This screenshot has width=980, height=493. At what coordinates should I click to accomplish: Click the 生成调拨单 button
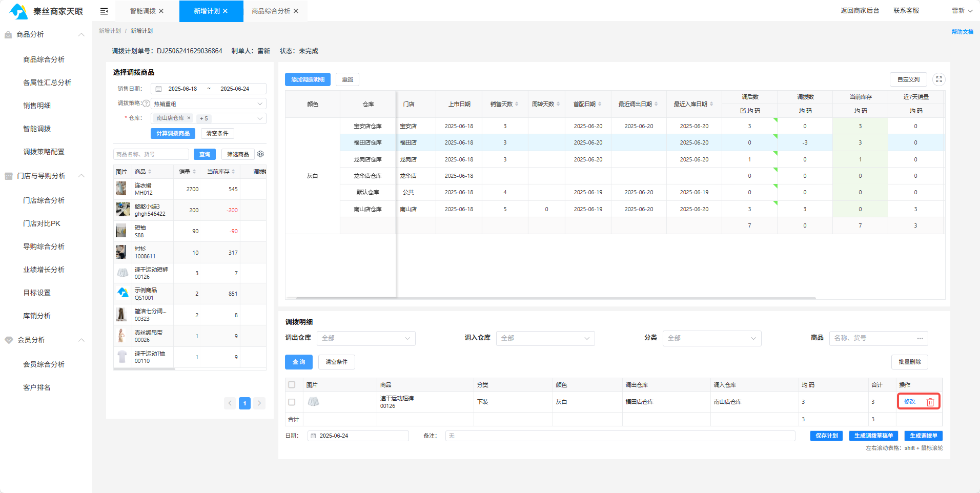tap(923, 436)
